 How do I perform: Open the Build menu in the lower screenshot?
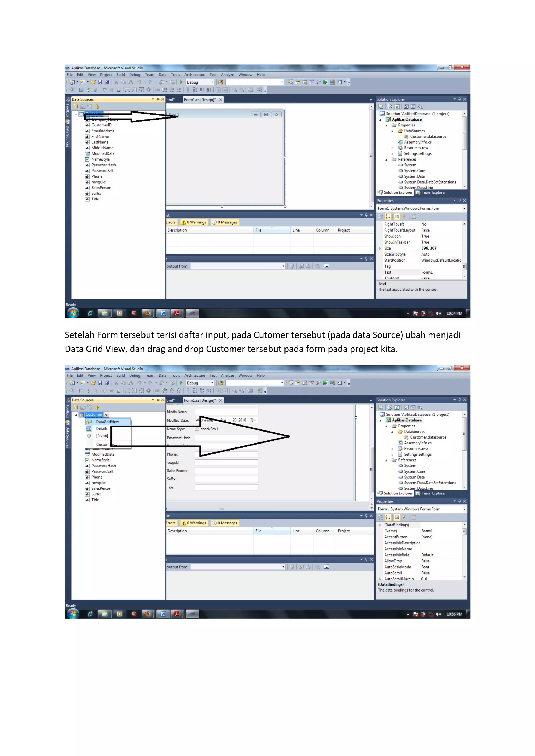[x=120, y=375]
